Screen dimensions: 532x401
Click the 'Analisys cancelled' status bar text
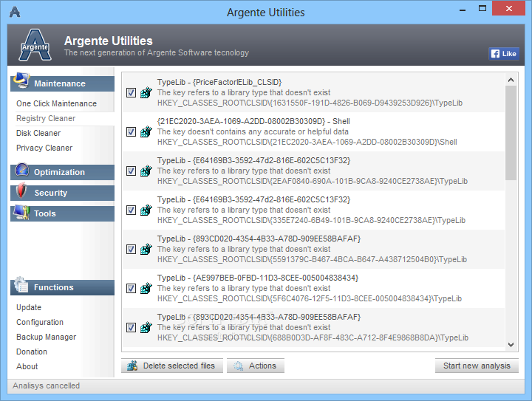[46, 385]
